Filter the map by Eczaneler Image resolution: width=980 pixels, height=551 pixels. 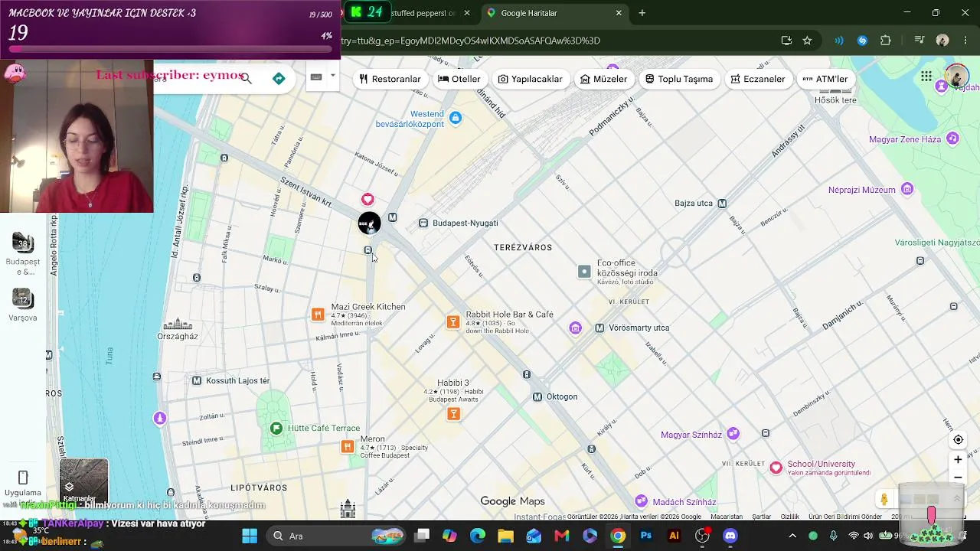758,79
